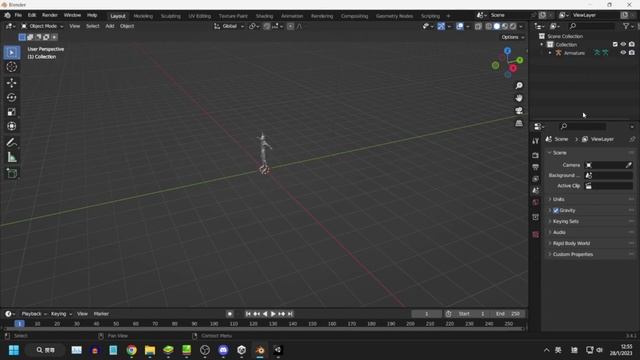Toggle viewport overlays display
Viewport: 640px width, 360px height.
click(x=460, y=26)
